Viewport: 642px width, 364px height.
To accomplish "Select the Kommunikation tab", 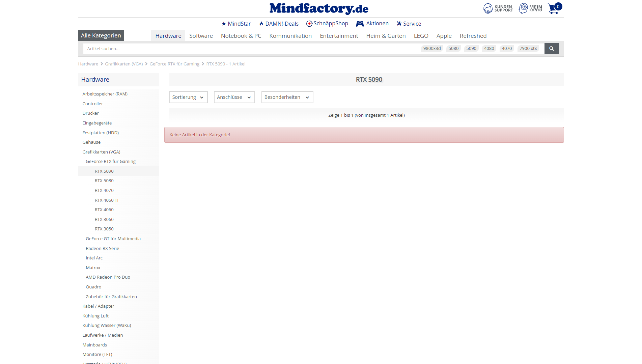I will [x=290, y=36].
